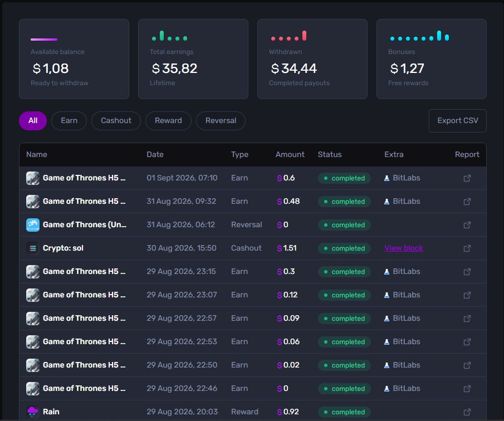Filter transactions by Cashout
504x421 pixels.
116,120
